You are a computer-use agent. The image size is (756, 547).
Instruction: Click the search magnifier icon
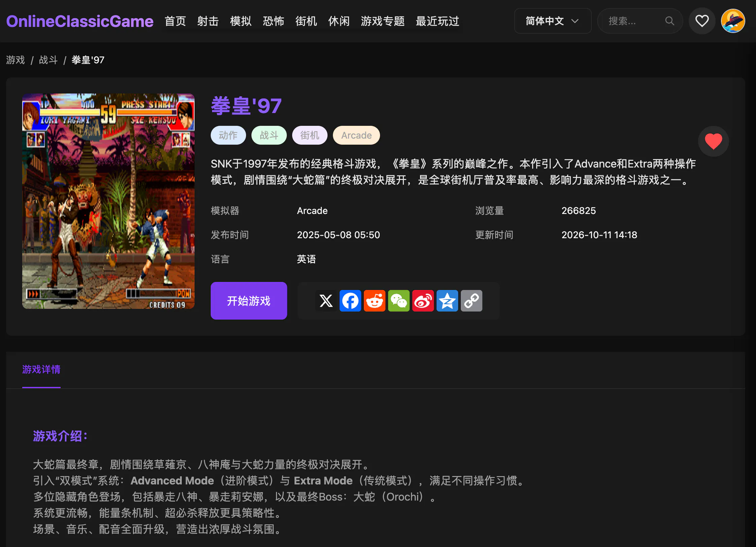[x=669, y=21]
